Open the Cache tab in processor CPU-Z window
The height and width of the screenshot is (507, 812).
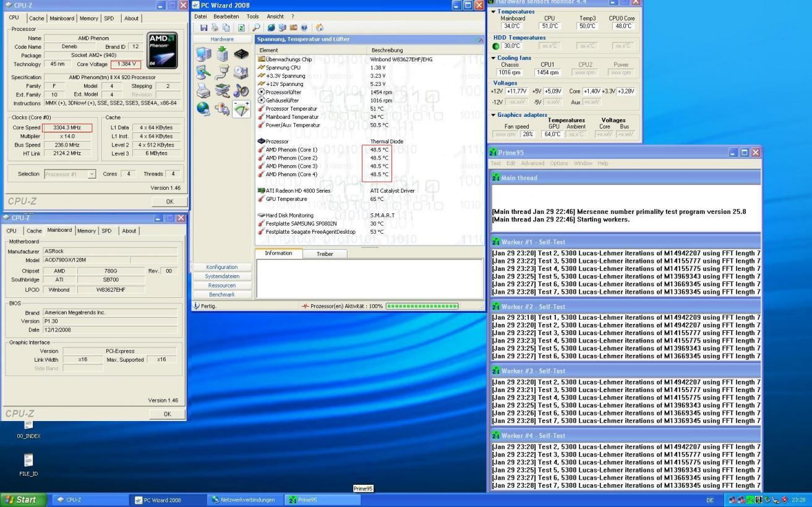pyautogui.click(x=36, y=19)
